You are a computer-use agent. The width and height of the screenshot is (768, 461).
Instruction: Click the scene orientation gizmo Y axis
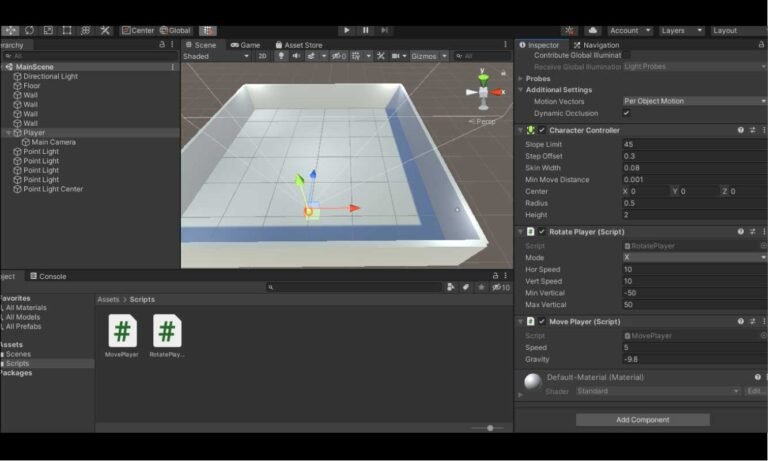pyautogui.click(x=483, y=77)
